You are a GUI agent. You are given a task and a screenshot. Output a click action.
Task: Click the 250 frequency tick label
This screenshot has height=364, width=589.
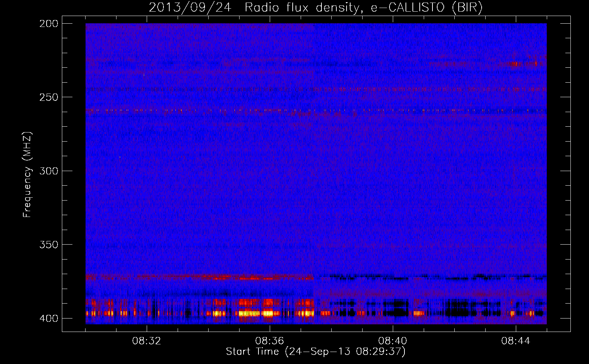[48, 97]
